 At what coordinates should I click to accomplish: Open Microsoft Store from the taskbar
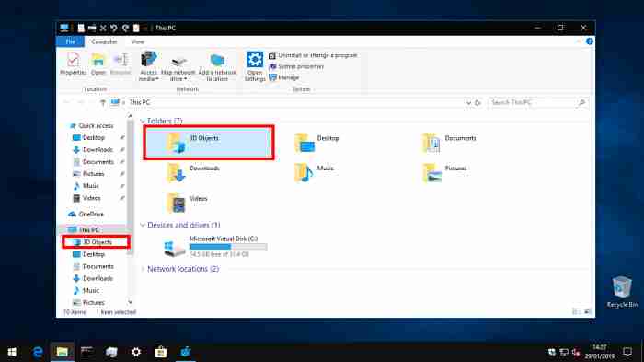(161, 352)
